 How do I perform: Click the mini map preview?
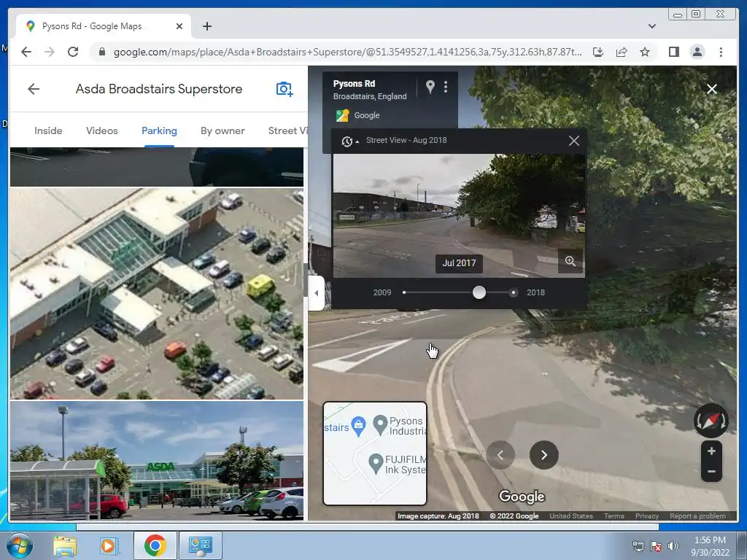coord(375,454)
